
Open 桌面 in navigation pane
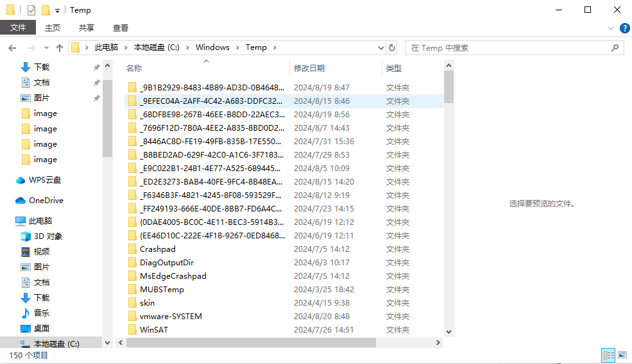click(x=42, y=328)
